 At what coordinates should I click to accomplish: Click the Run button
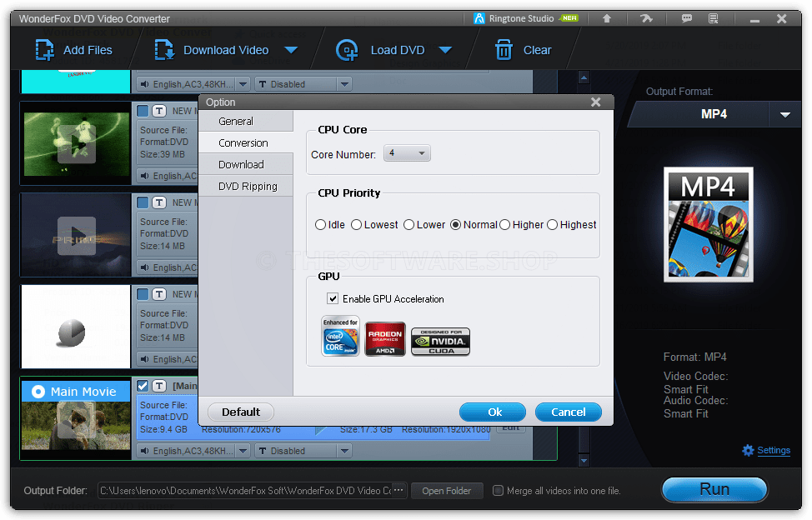tap(714, 489)
